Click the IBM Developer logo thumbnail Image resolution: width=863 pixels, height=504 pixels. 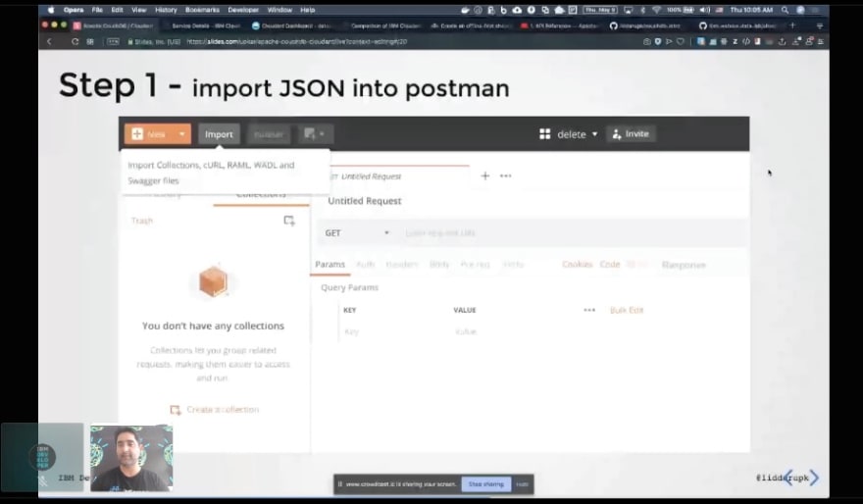[x=42, y=457]
